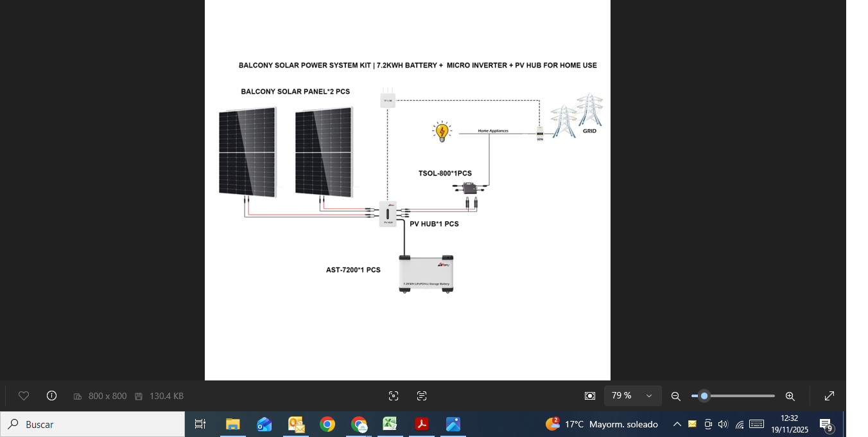Screen dimensions: 868x437
Task: Open the file info panel icon
Action: pyautogui.click(x=52, y=396)
